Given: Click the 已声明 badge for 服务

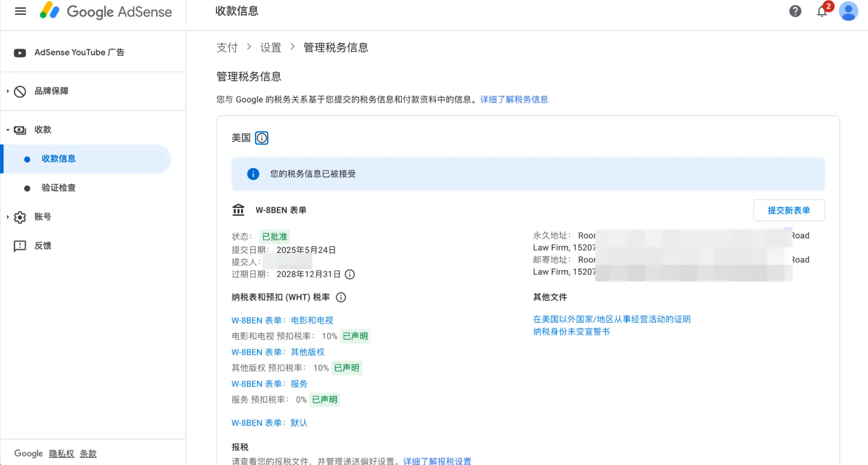Looking at the screenshot, I should [325, 400].
